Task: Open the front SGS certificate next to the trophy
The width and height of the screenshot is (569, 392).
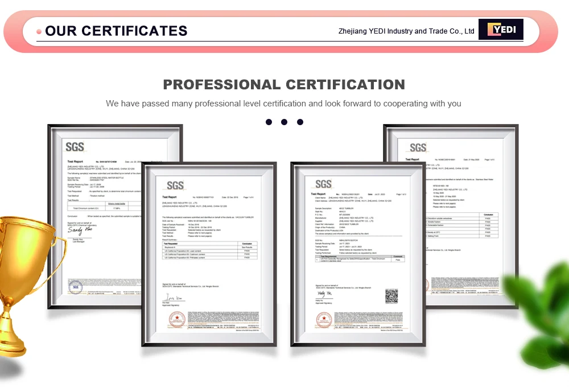Action: click(x=209, y=254)
